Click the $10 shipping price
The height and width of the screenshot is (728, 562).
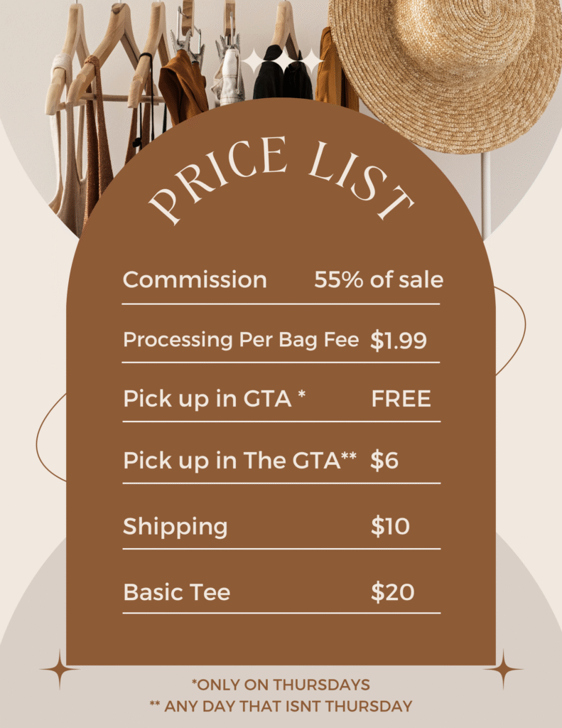pyautogui.click(x=390, y=527)
